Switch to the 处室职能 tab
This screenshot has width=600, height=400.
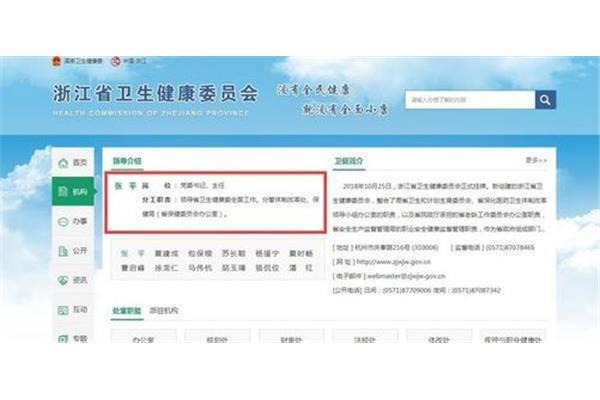pyautogui.click(x=127, y=310)
